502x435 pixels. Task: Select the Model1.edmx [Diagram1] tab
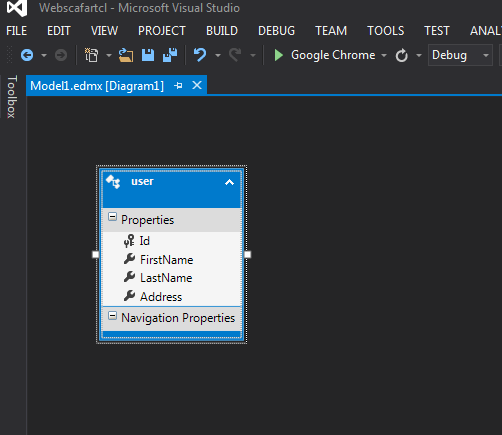tap(97, 86)
